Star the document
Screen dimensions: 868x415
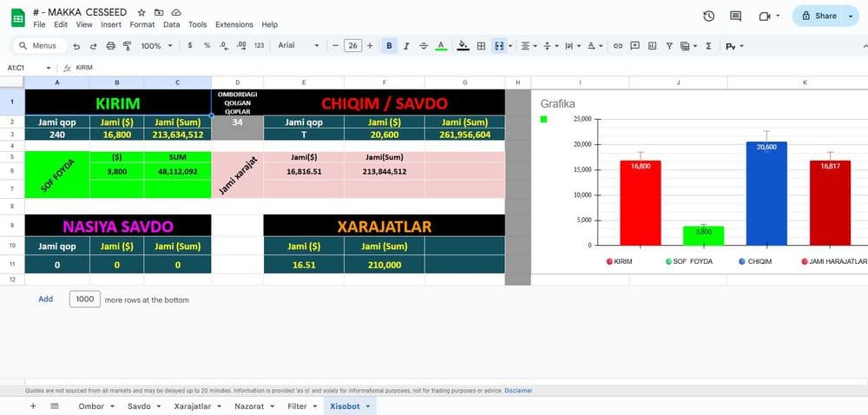pyautogui.click(x=141, y=12)
